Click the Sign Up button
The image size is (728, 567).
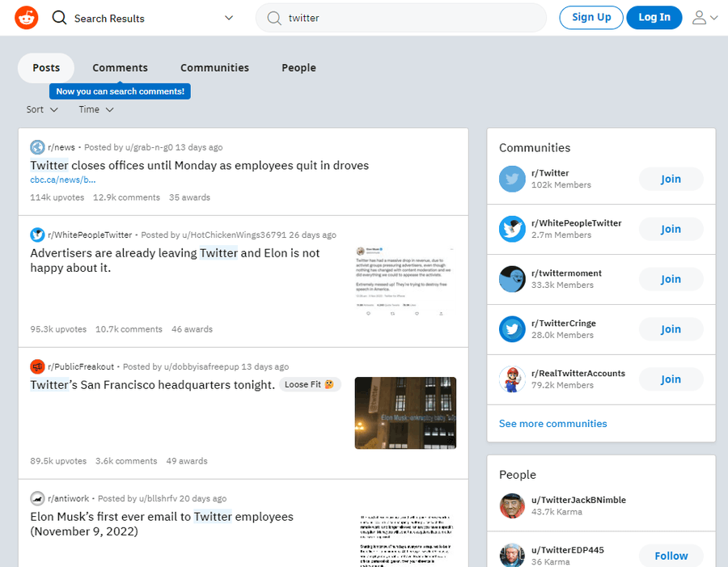(591, 18)
